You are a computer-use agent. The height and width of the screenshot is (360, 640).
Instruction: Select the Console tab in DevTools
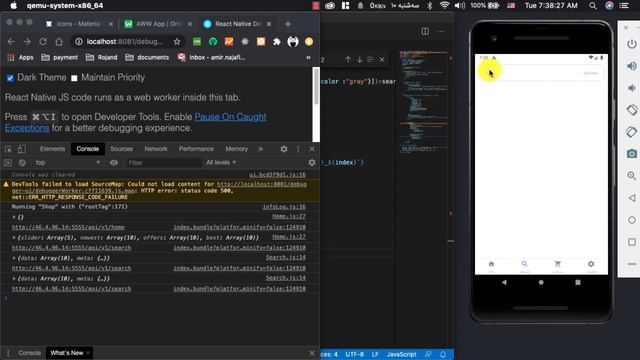[88, 149]
